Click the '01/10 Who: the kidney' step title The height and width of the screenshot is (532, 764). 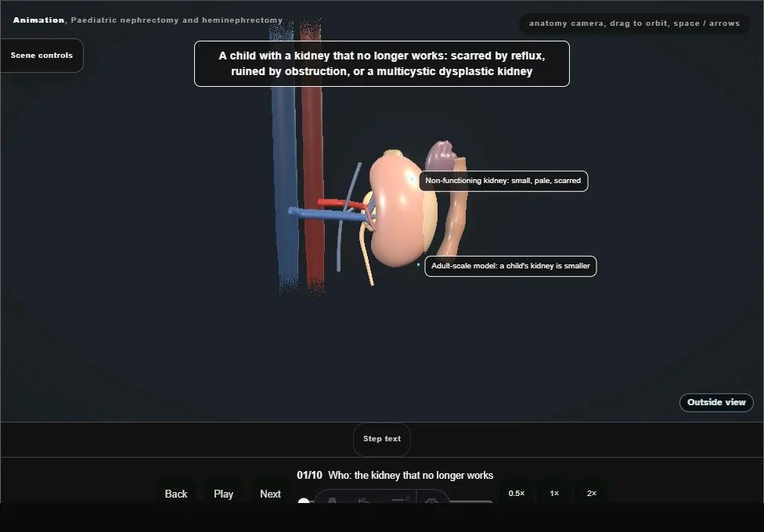click(395, 476)
